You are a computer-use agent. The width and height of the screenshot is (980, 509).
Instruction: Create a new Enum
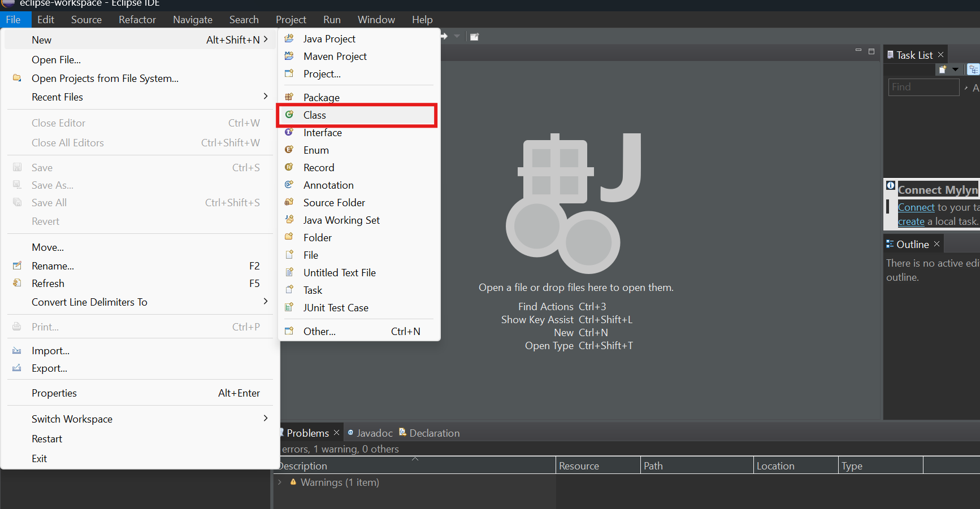pos(358,150)
